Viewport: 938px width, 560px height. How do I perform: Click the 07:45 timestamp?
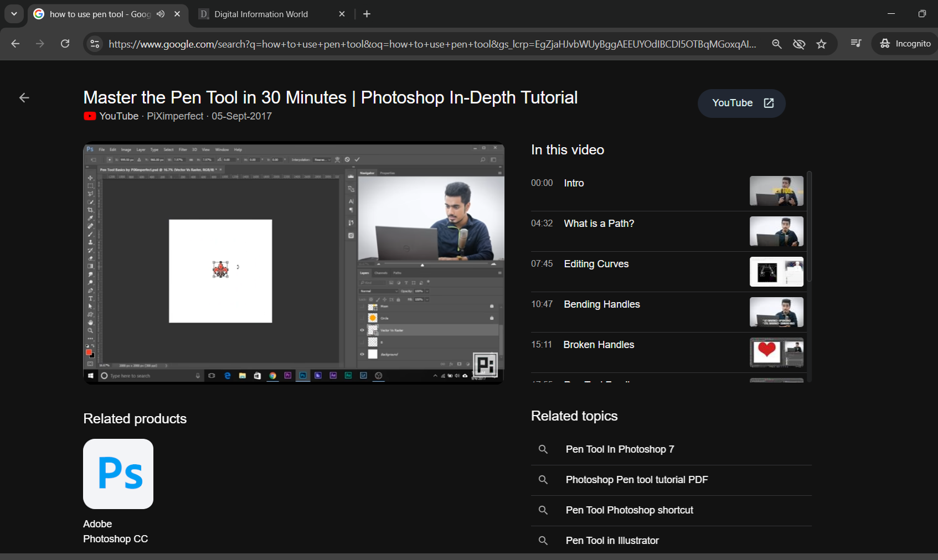tap(542, 264)
